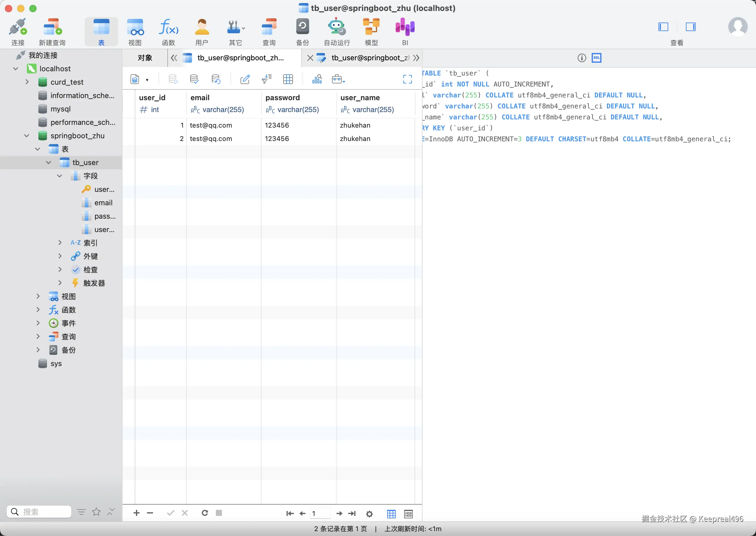756x536 pixels.
Task: Toggle the right info panel visibility
Action: click(x=690, y=27)
